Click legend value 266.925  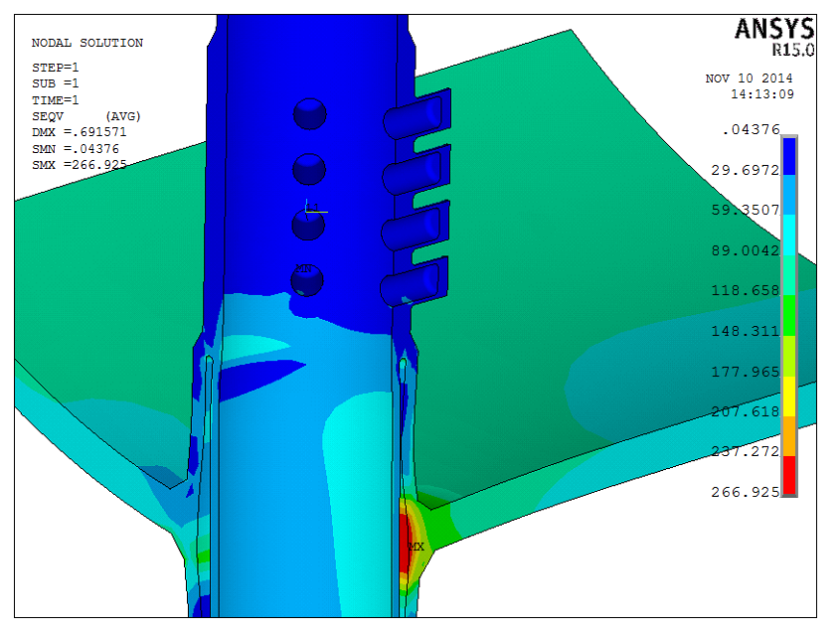tap(746, 492)
